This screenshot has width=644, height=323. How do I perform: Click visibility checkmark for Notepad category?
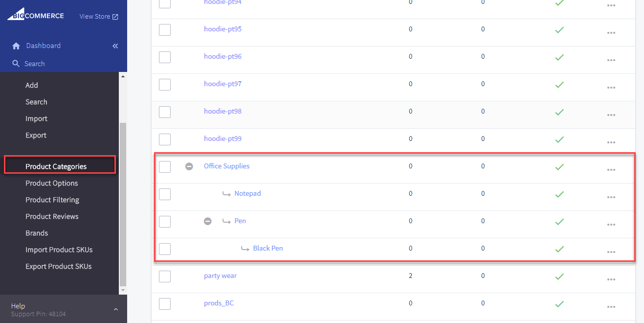pyautogui.click(x=559, y=194)
